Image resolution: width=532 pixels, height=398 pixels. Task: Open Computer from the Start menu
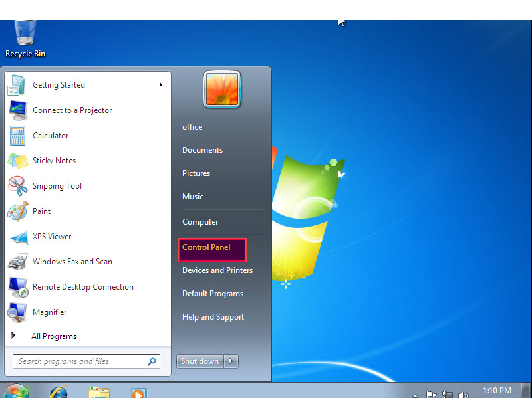(x=200, y=222)
